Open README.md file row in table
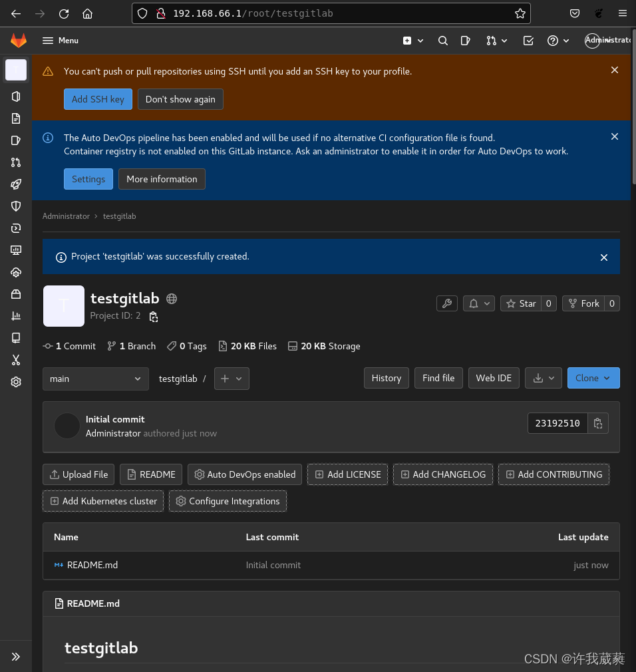 pyautogui.click(x=331, y=565)
